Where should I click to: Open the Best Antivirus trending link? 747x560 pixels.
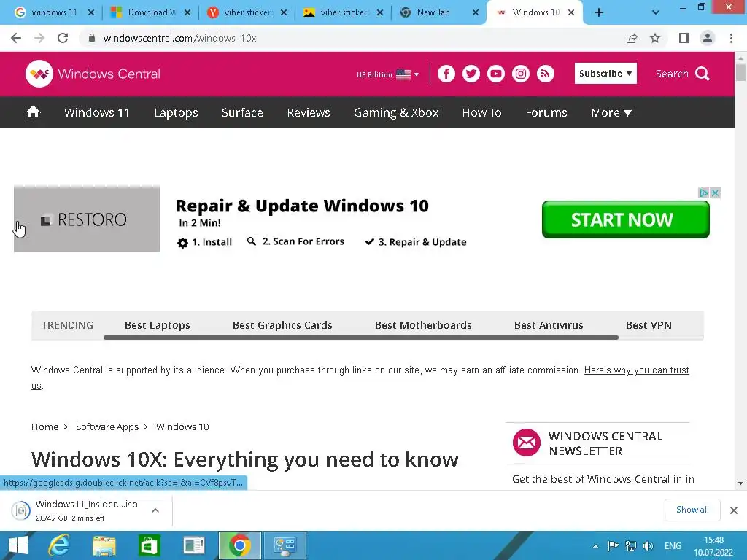point(549,325)
